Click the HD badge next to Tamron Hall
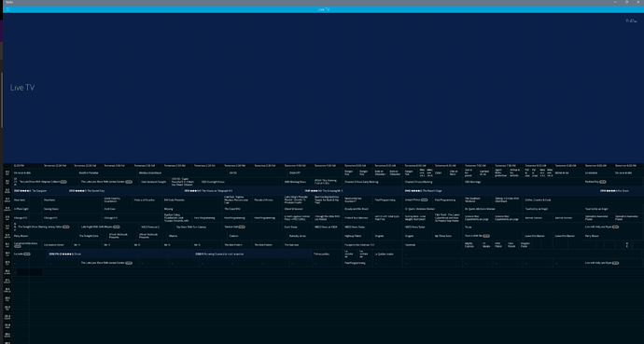This screenshot has width=644, height=344. [242, 227]
